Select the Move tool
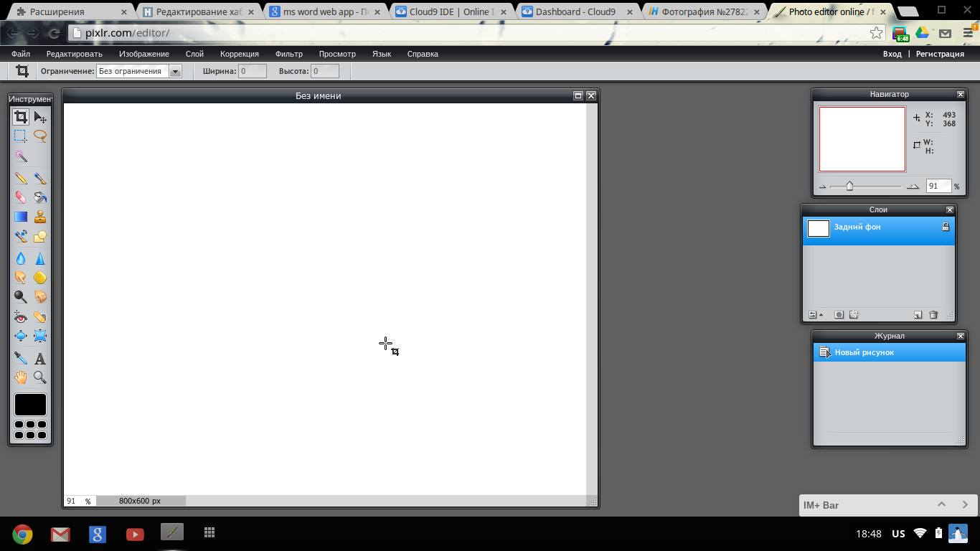The height and width of the screenshot is (551, 980). (x=40, y=117)
